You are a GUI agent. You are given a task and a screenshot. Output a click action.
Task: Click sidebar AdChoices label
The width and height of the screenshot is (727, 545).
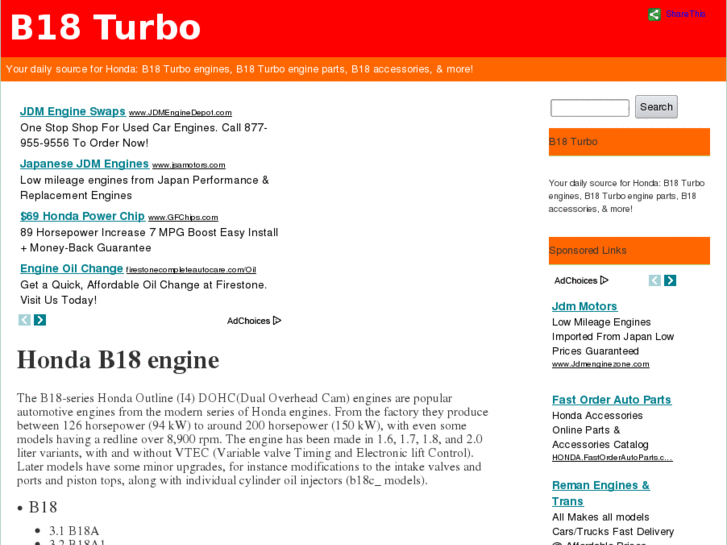pos(575,281)
